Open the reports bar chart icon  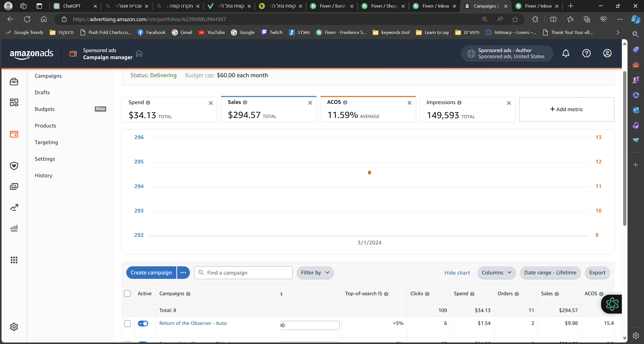click(14, 228)
